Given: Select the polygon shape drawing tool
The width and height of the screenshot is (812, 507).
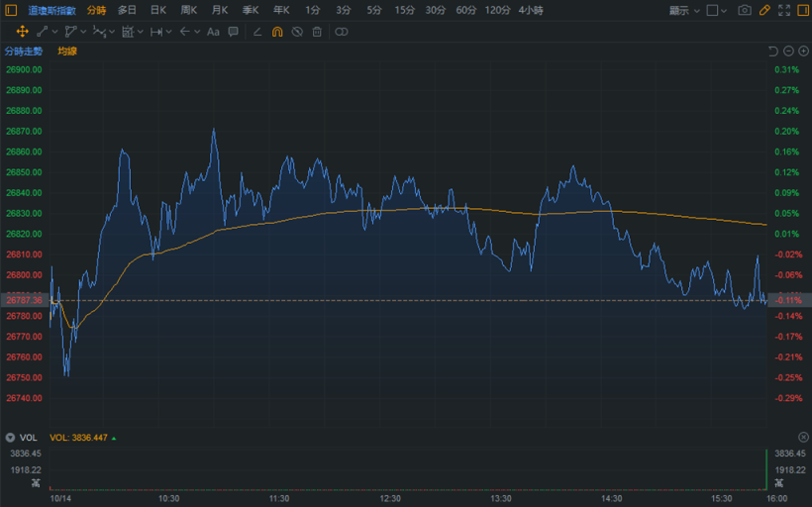Looking at the screenshot, I should pyautogui.click(x=70, y=32).
